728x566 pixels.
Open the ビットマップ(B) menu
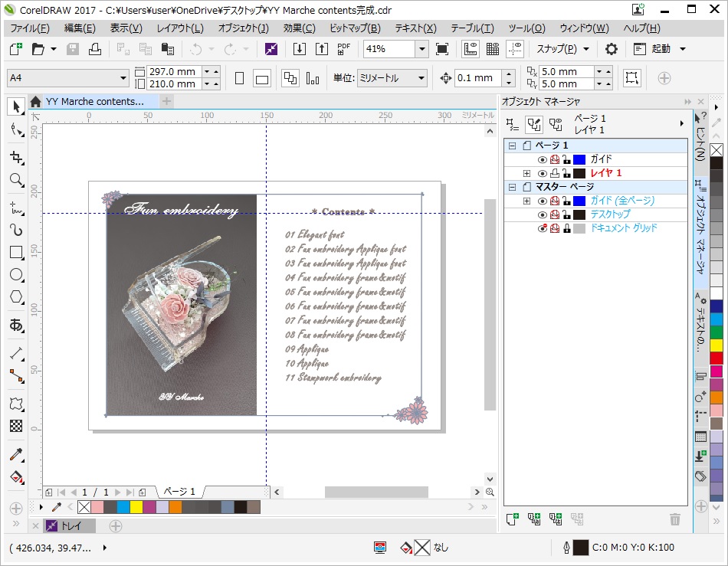coord(355,28)
